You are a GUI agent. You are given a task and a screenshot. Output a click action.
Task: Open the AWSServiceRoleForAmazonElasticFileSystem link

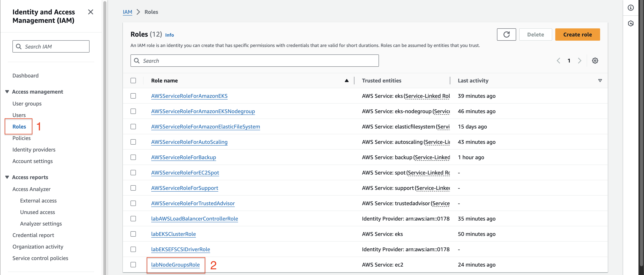pyautogui.click(x=205, y=127)
